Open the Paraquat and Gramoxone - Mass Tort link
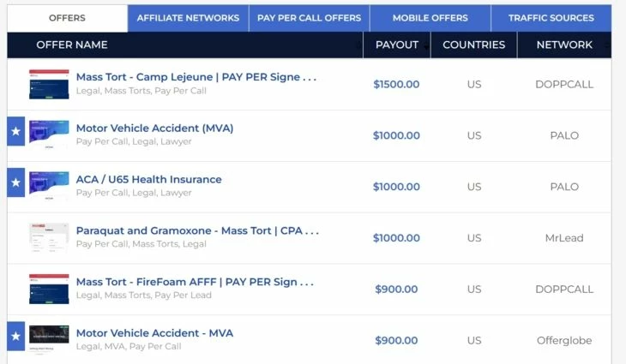Viewport: 626px width, 364px height. [x=197, y=230]
